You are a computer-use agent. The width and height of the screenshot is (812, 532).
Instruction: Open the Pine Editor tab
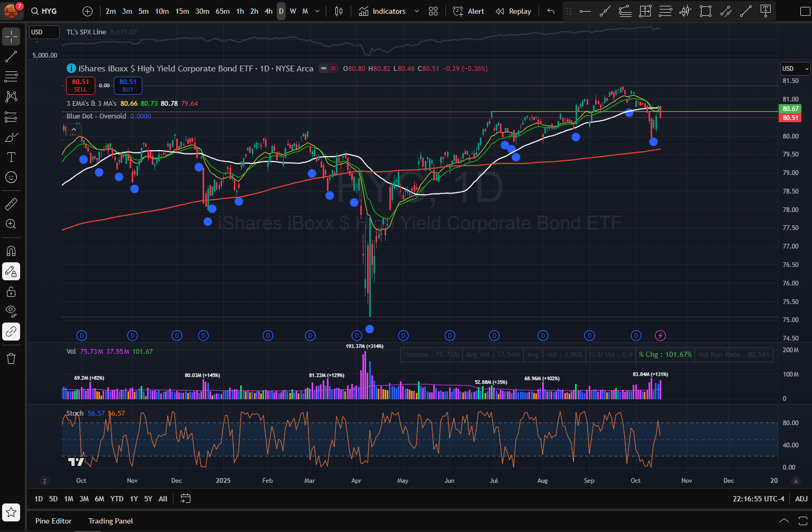53,521
